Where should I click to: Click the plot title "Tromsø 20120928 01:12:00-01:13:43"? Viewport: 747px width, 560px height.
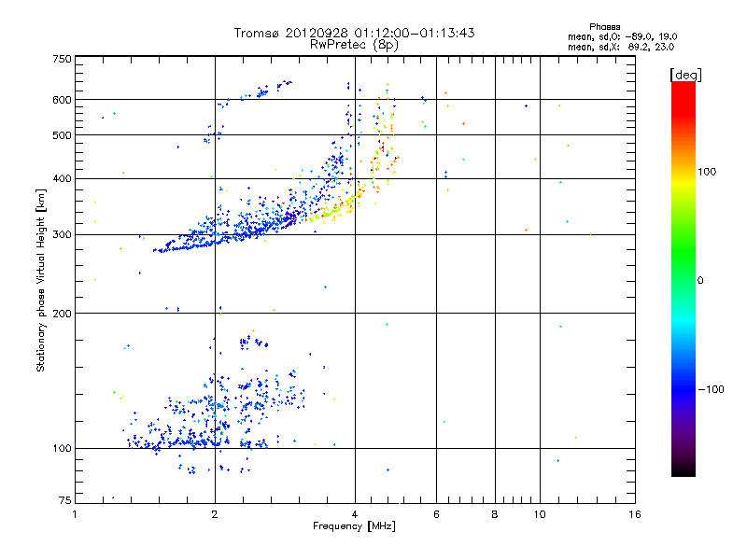(x=354, y=33)
